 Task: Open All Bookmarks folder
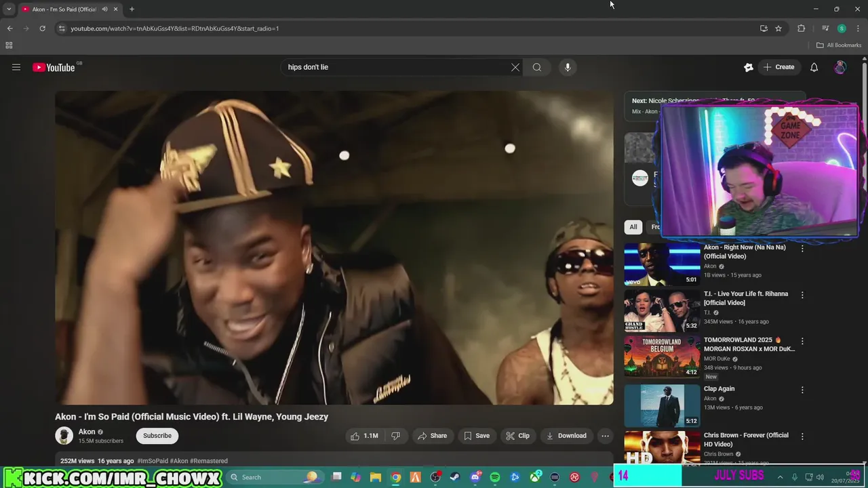[x=839, y=45]
